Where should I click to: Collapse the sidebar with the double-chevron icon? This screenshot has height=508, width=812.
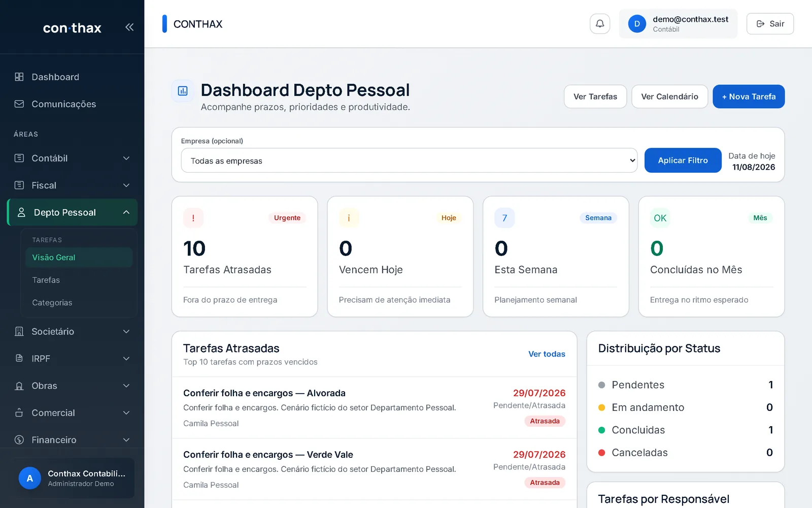point(129,27)
